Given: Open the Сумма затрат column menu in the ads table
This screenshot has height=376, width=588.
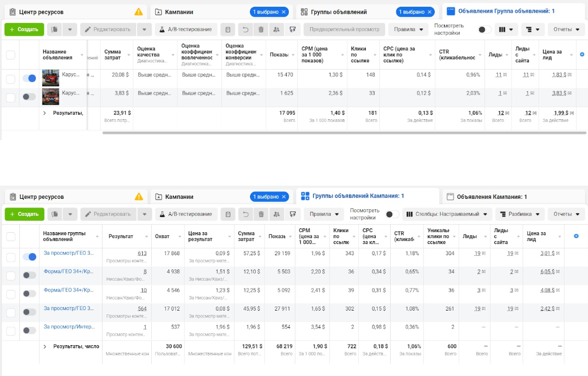Looking at the screenshot, I should tap(129, 55).
